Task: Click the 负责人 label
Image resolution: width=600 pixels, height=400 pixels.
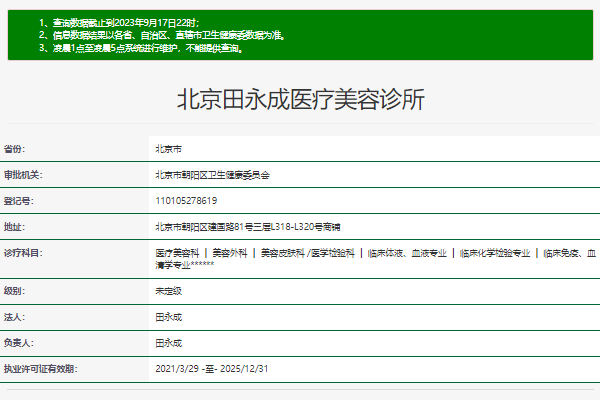Action: click(x=18, y=343)
